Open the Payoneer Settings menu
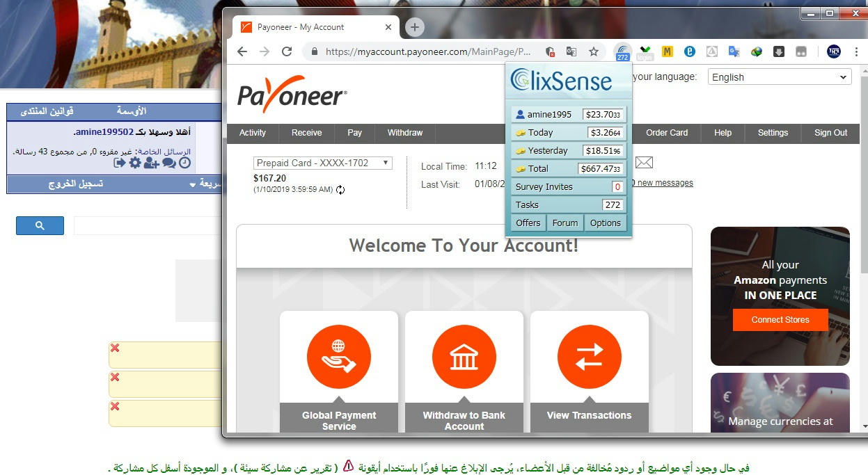Image resolution: width=868 pixels, height=475 pixels. coord(773,133)
